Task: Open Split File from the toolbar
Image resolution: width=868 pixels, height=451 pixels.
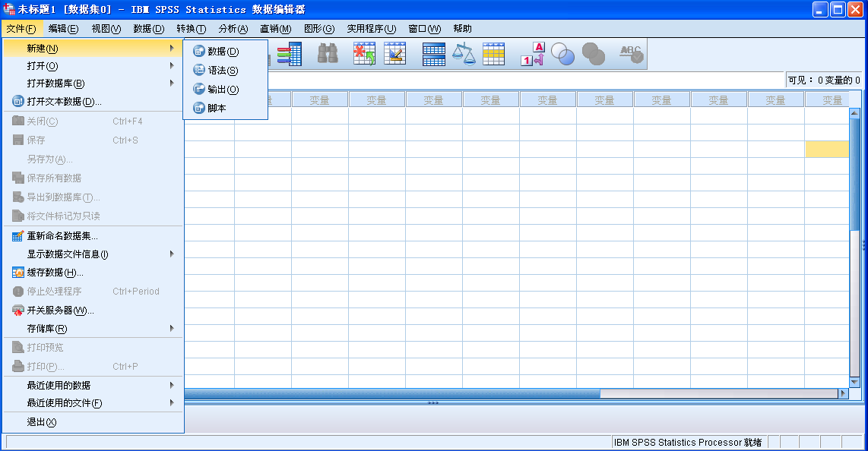Action: [433, 54]
